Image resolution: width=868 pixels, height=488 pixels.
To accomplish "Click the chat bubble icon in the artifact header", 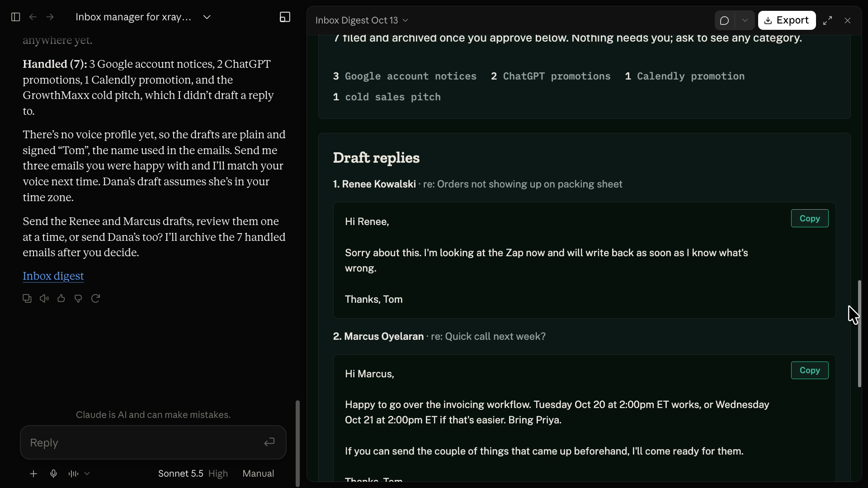I will coord(725,20).
